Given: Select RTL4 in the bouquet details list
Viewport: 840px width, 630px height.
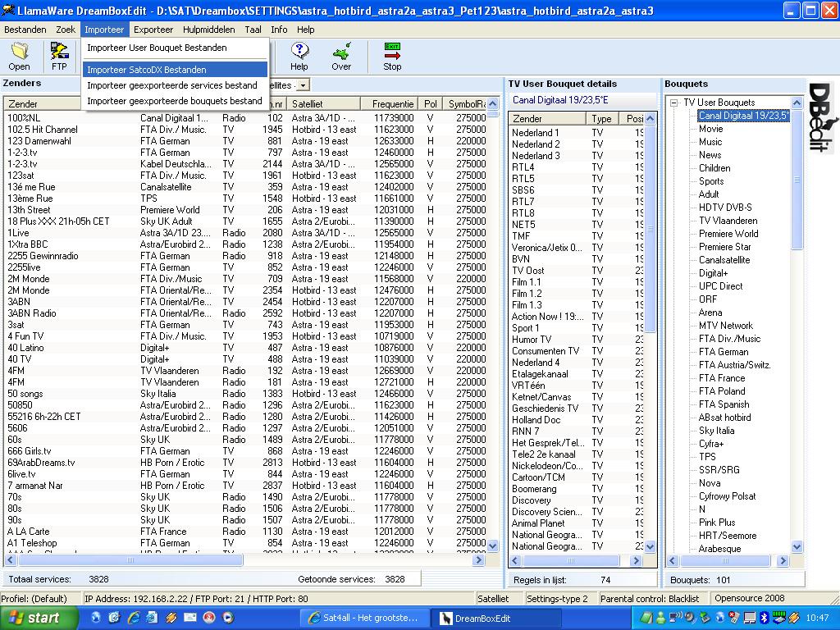Looking at the screenshot, I should point(577,167).
